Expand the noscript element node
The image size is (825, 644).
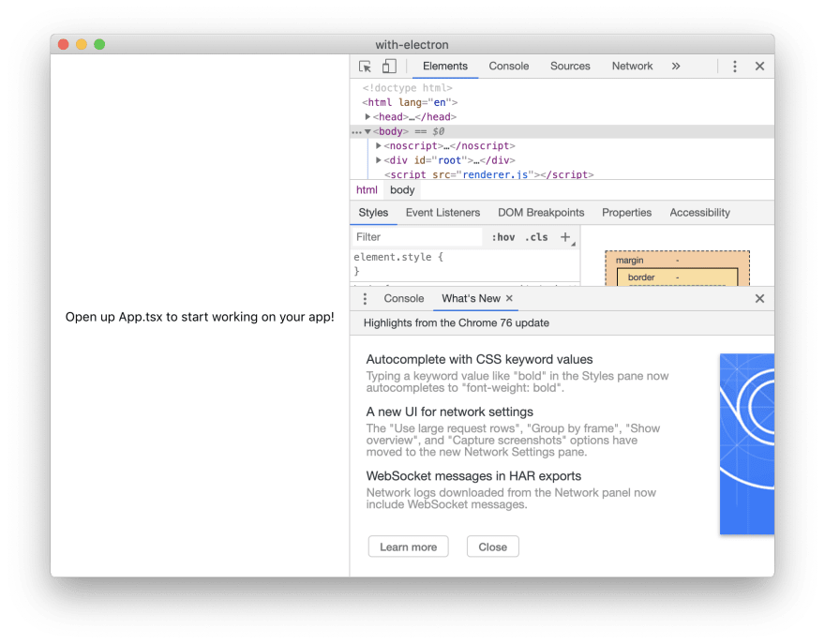pyautogui.click(x=379, y=145)
